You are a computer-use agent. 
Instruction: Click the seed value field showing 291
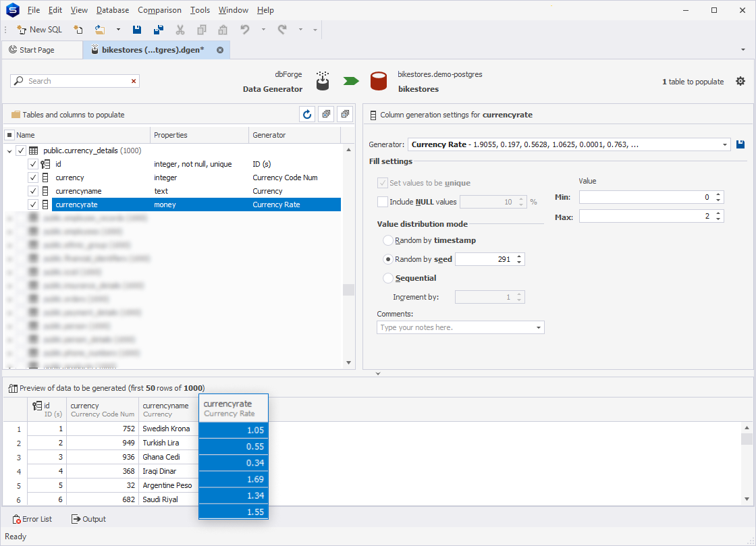coord(484,259)
